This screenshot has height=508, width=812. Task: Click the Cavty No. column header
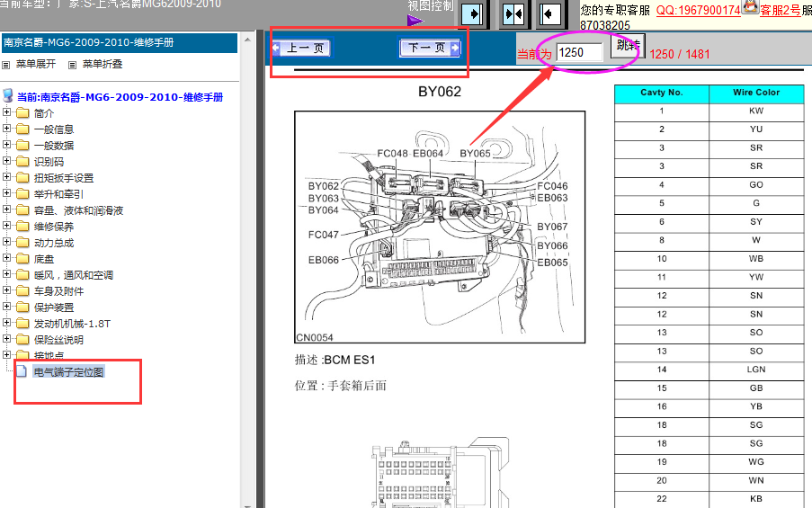(661, 93)
